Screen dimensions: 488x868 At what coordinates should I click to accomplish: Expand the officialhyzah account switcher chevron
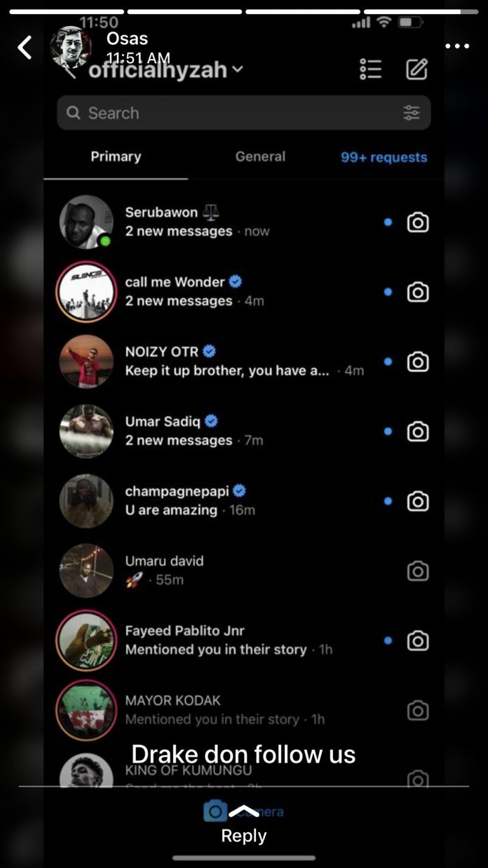237,69
